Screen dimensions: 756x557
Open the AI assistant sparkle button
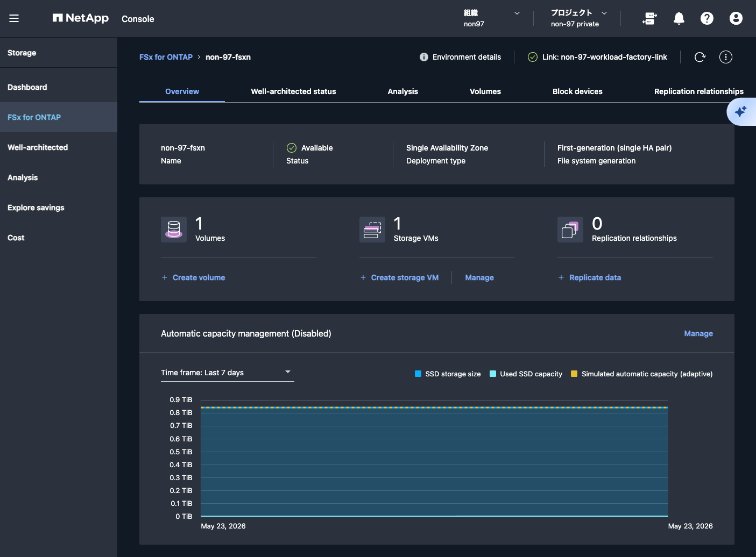coord(741,112)
